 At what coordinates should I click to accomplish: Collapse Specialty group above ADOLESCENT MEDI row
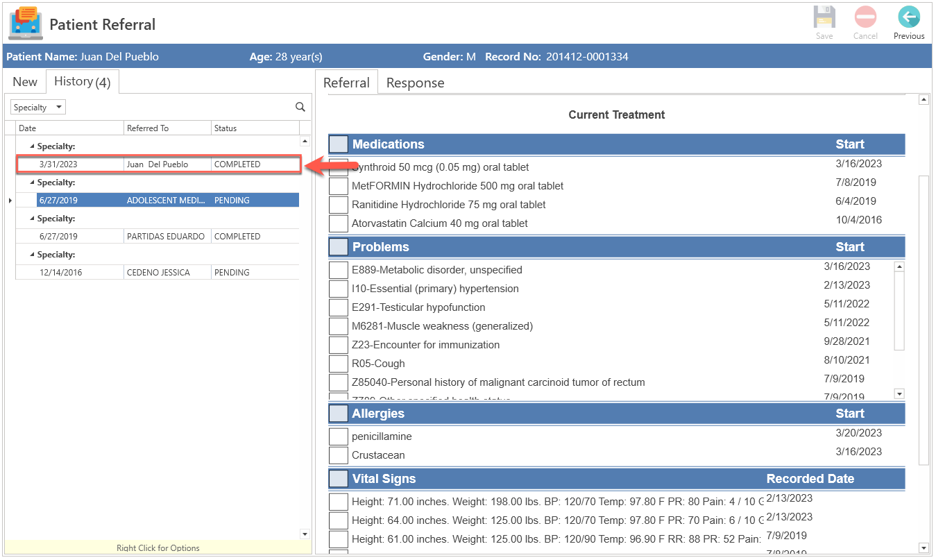coord(32,183)
